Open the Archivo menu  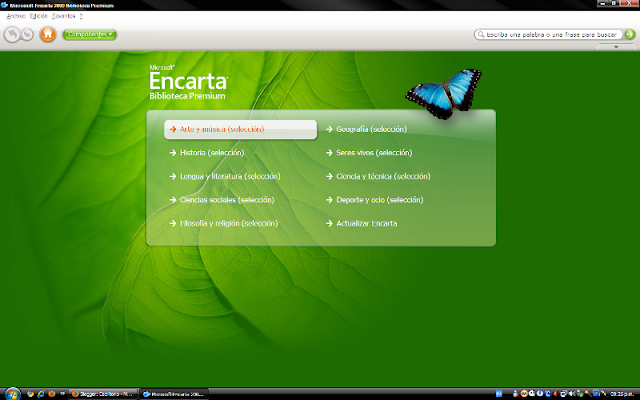pyautogui.click(x=16, y=16)
